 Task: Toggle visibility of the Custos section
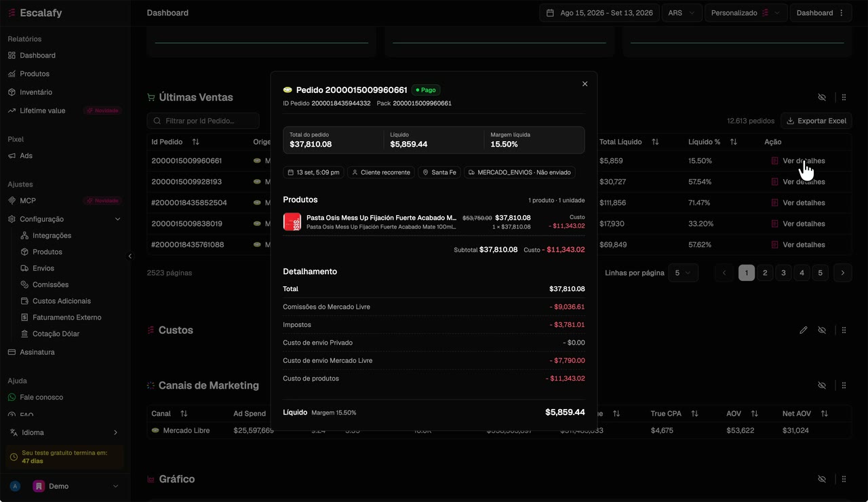tap(822, 330)
